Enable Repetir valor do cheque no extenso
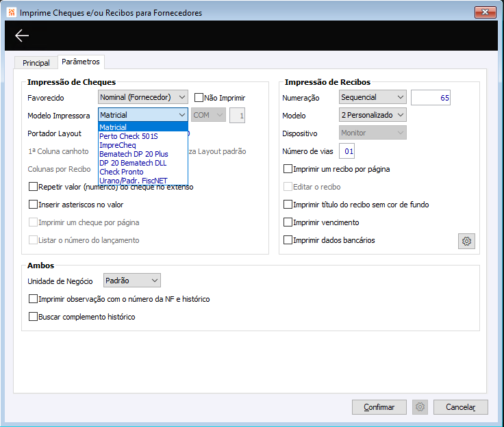Viewport: 504px width, 427px height. click(x=33, y=187)
